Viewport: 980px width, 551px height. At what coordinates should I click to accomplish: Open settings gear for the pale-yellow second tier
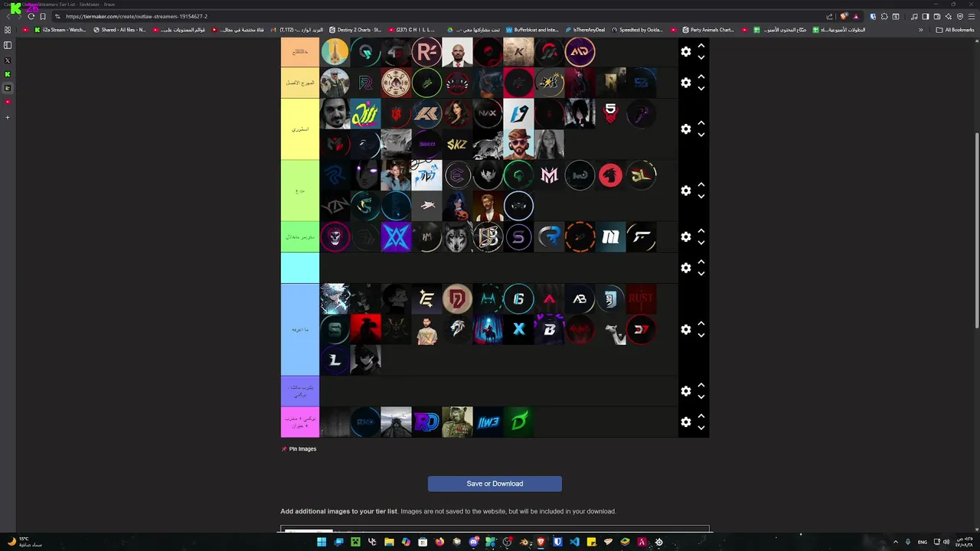(686, 83)
